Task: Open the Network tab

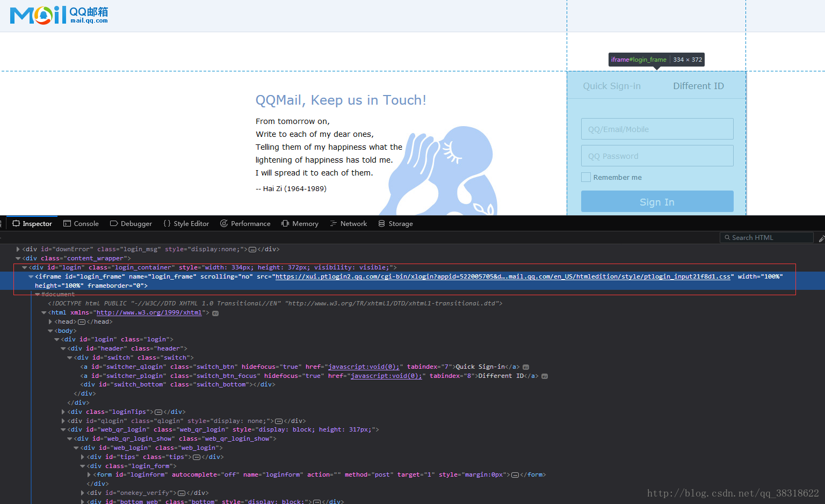Action: point(349,224)
